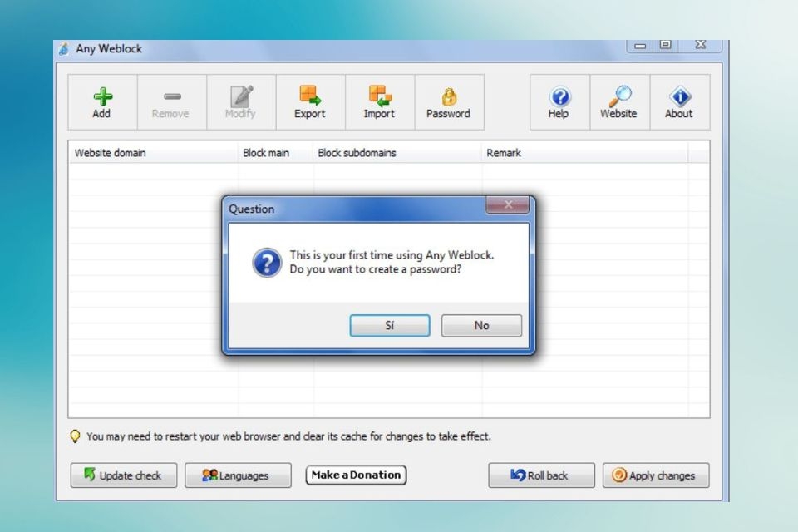Click the Make a Donation button
Screen dimensions: 798x532
356,475
